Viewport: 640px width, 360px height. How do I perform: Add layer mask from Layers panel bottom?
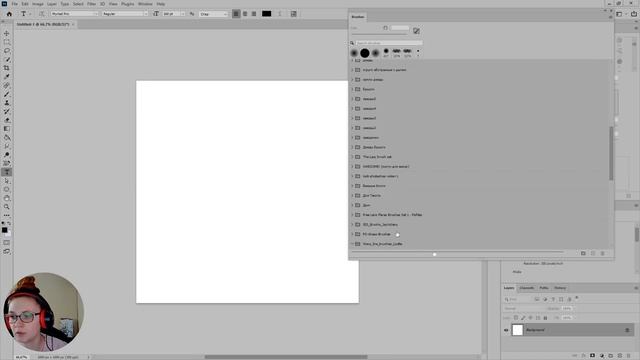593,356
